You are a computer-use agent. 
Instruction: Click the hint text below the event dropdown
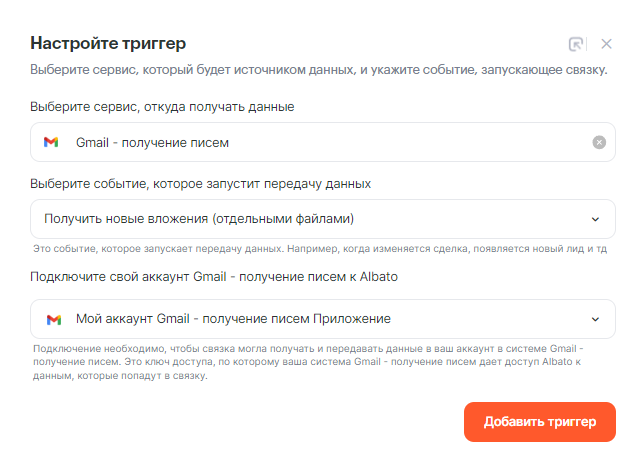click(x=320, y=248)
